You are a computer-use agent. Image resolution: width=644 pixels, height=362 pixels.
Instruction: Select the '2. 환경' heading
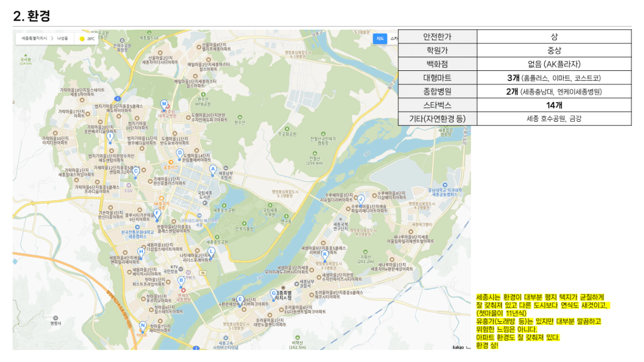tap(32, 16)
